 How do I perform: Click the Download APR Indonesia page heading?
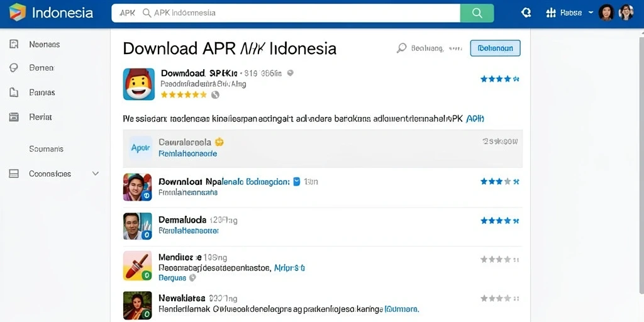coord(230,48)
